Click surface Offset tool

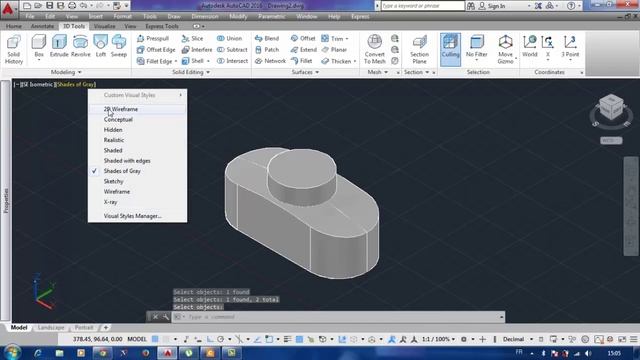[x=303, y=38]
